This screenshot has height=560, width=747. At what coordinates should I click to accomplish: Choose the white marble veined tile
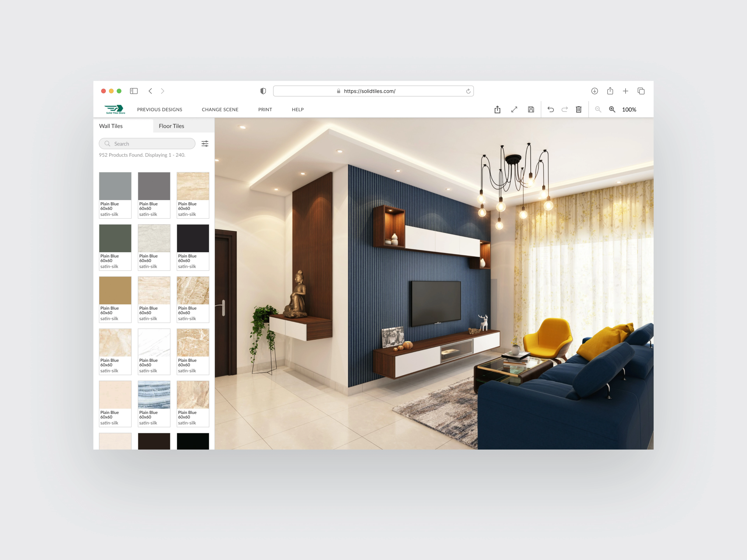[154, 343]
